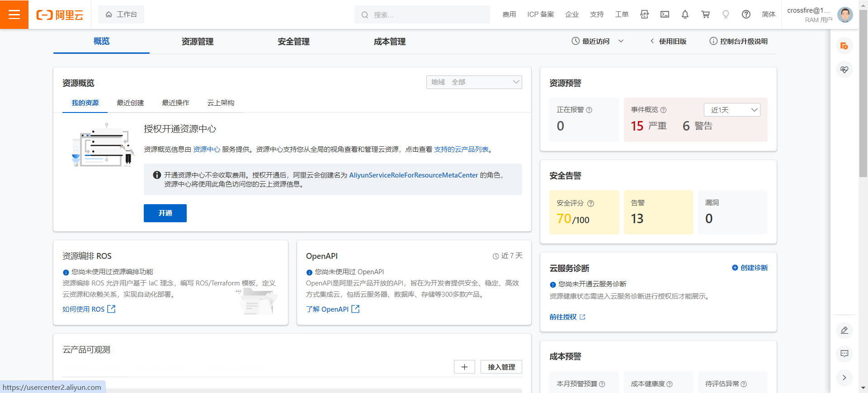Viewport: 868px width, 393px height.
Task: Open the 企业 menu
Action: (x=572, y=14)
